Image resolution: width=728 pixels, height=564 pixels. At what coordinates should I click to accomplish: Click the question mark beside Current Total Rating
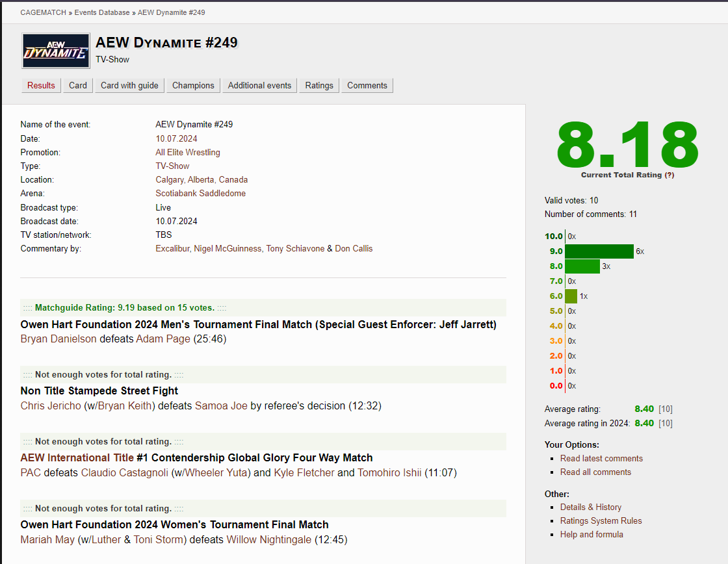(x=669, y=175)
